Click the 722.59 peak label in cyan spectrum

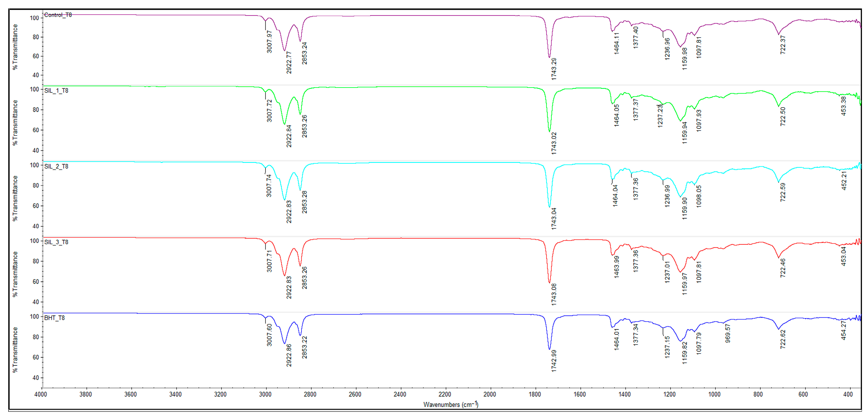pos(783,192)
